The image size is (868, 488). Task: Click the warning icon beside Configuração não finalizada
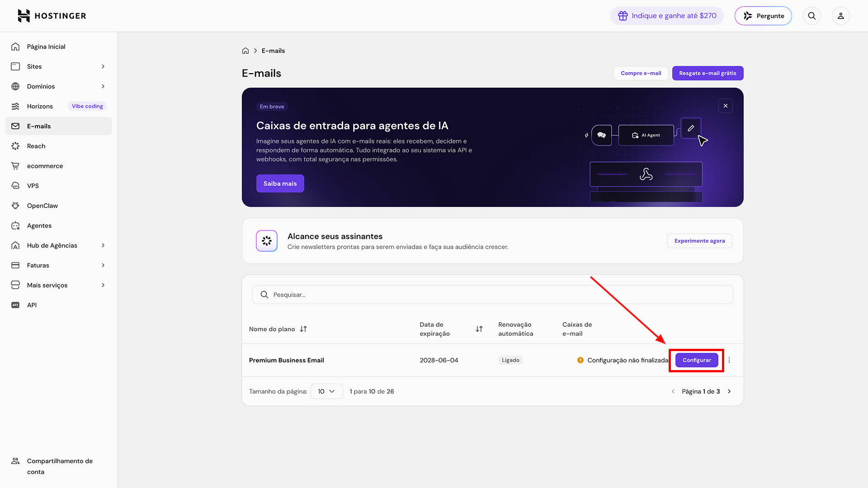[580, 360]
